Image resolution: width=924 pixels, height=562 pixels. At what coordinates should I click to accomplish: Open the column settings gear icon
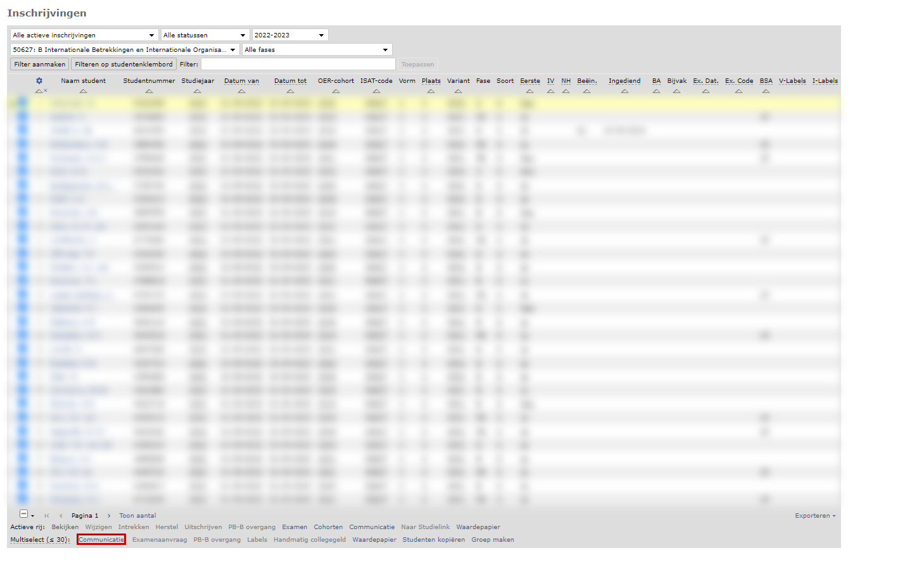[39, 81]
